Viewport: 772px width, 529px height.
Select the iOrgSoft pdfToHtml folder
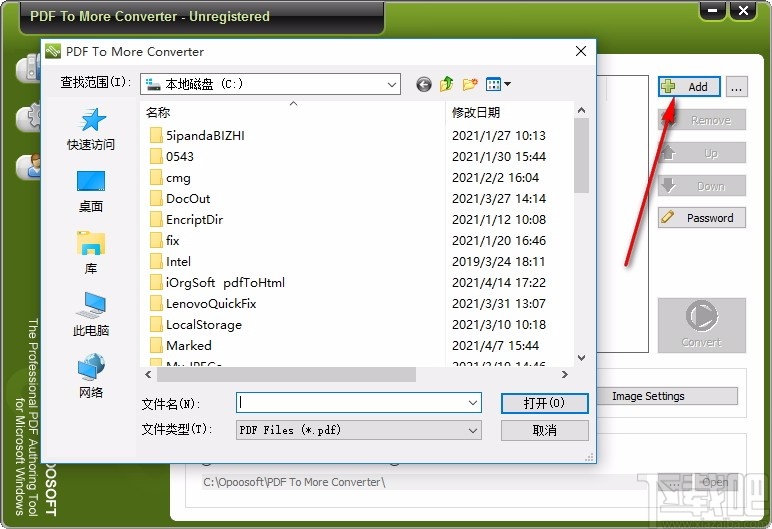pos(217,283)
